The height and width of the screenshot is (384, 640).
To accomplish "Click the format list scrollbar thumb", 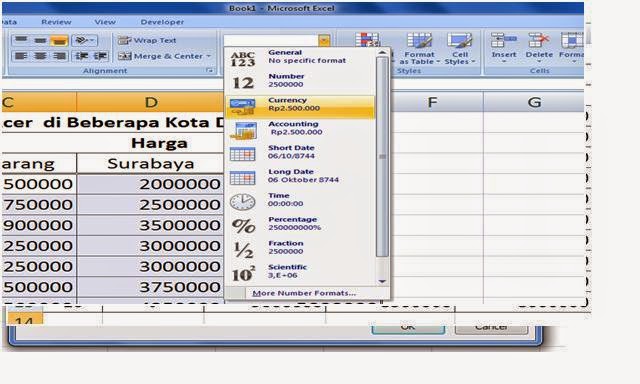I will pos(382,157).
